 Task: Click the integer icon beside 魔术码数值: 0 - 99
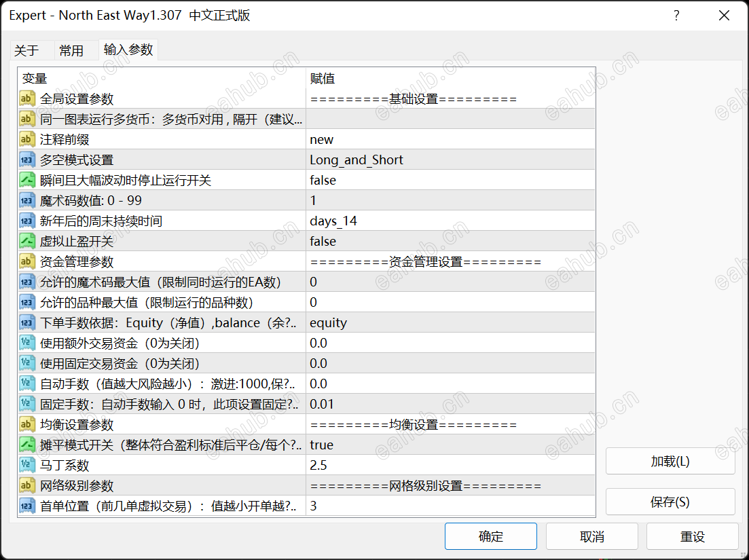click(27, 200)
